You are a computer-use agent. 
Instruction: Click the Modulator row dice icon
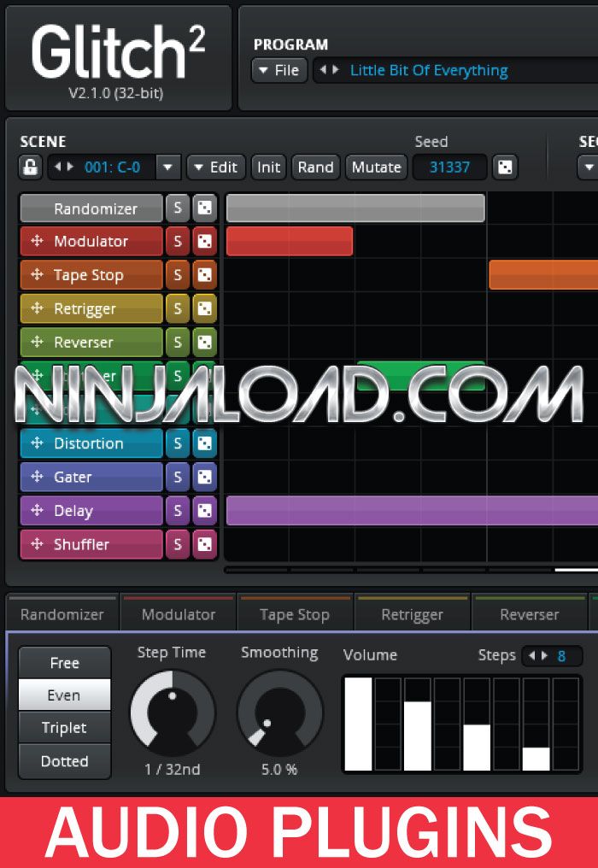[x=205, y=242]
